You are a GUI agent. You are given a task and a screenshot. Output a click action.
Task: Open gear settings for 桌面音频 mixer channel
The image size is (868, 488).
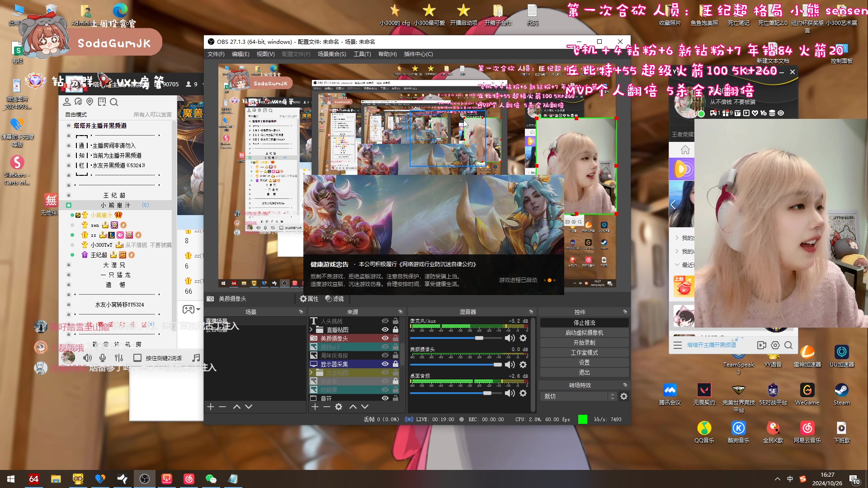(x=523, y=393)
